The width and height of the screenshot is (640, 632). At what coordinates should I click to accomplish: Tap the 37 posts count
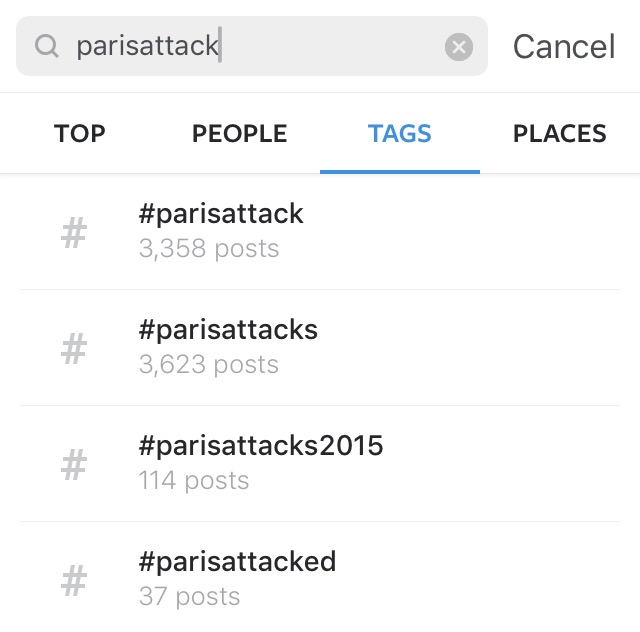pos(190,597)
